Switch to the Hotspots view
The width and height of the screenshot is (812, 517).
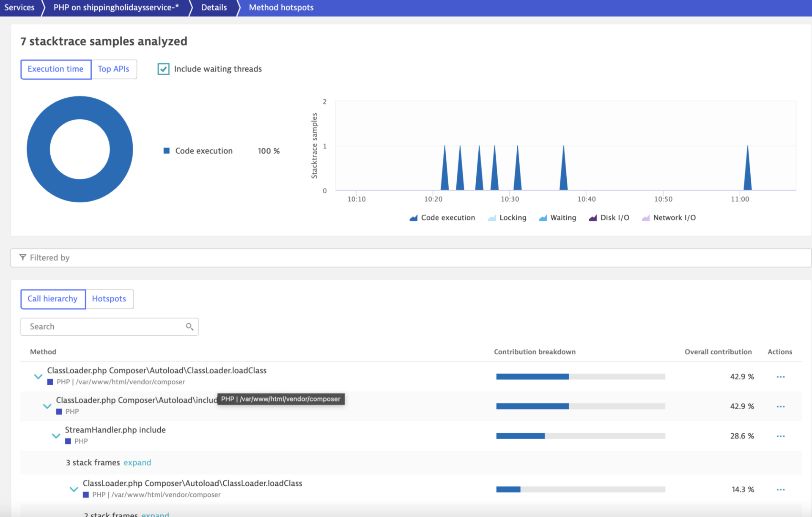click(109, 299)
